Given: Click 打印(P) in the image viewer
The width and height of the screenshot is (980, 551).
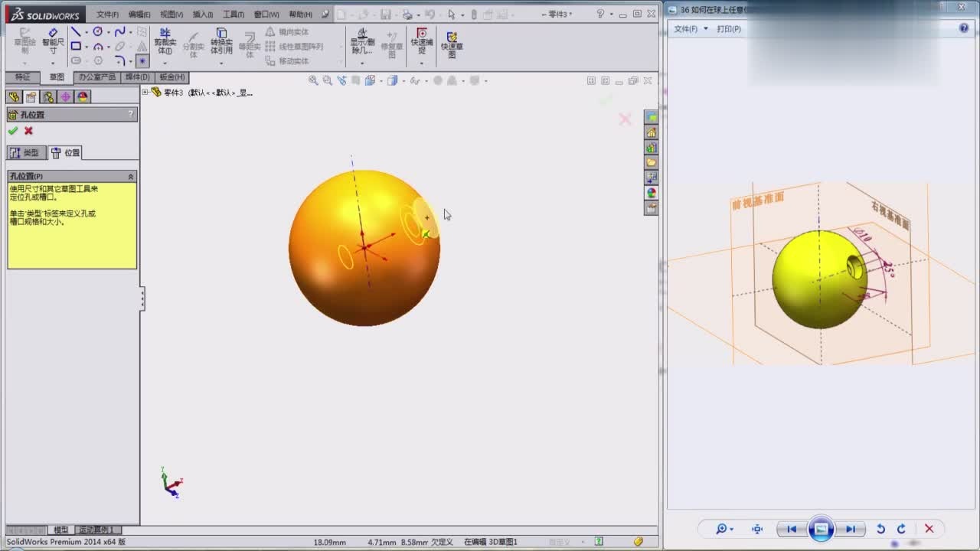Looking at the screenshot, I should click(x=729, y=29).
